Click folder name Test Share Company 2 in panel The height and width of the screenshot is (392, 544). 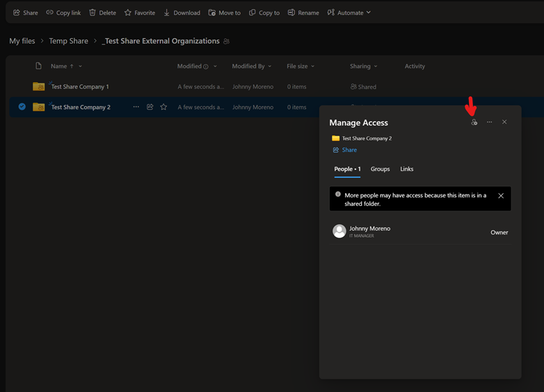click(367, 138)
